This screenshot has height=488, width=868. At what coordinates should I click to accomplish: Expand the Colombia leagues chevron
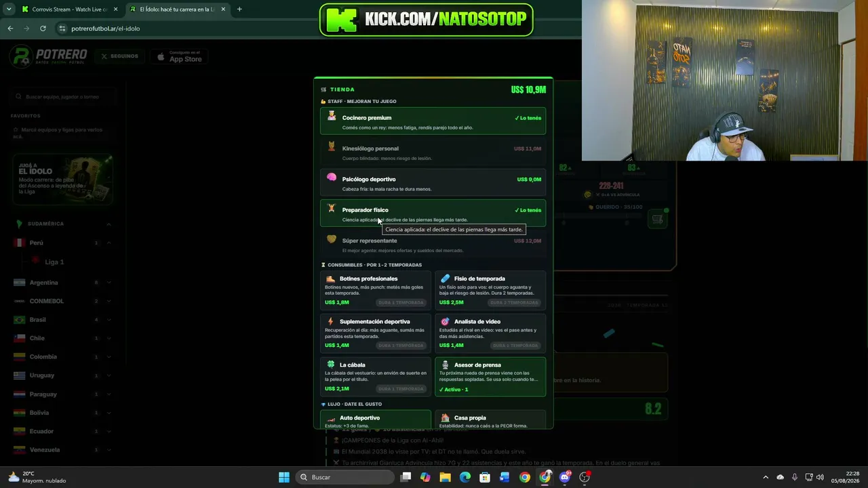coord(108,357)
